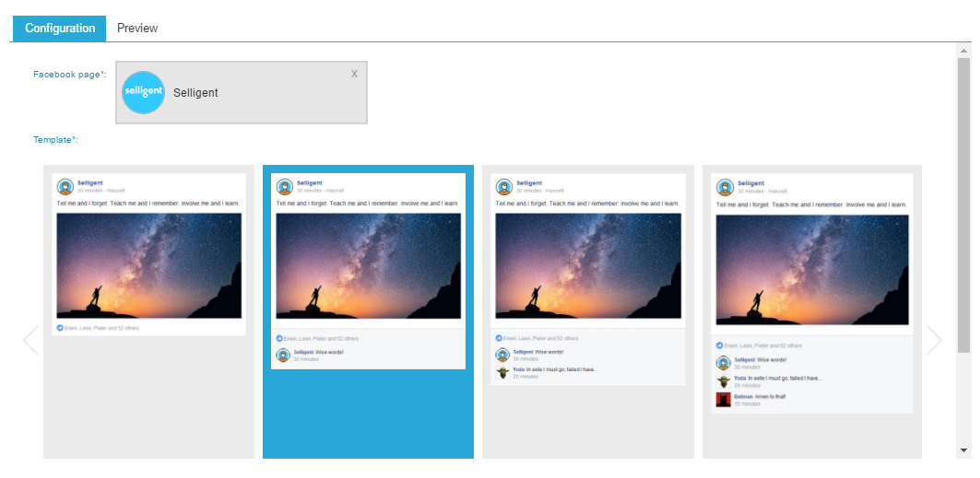Switch to the Preview tab

137,29
